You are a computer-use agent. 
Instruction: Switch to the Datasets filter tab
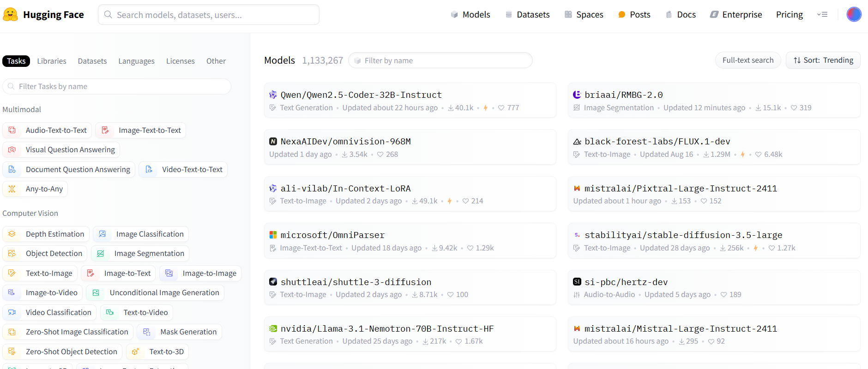coord(92,61)
